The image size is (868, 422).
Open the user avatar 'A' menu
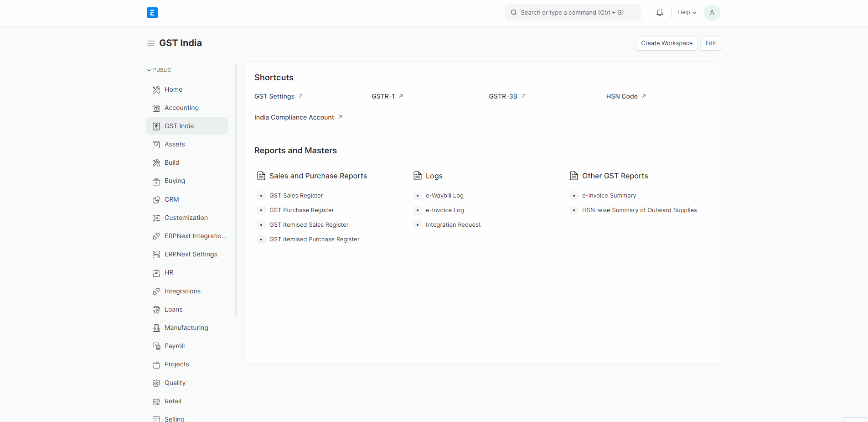pos(712,12)
